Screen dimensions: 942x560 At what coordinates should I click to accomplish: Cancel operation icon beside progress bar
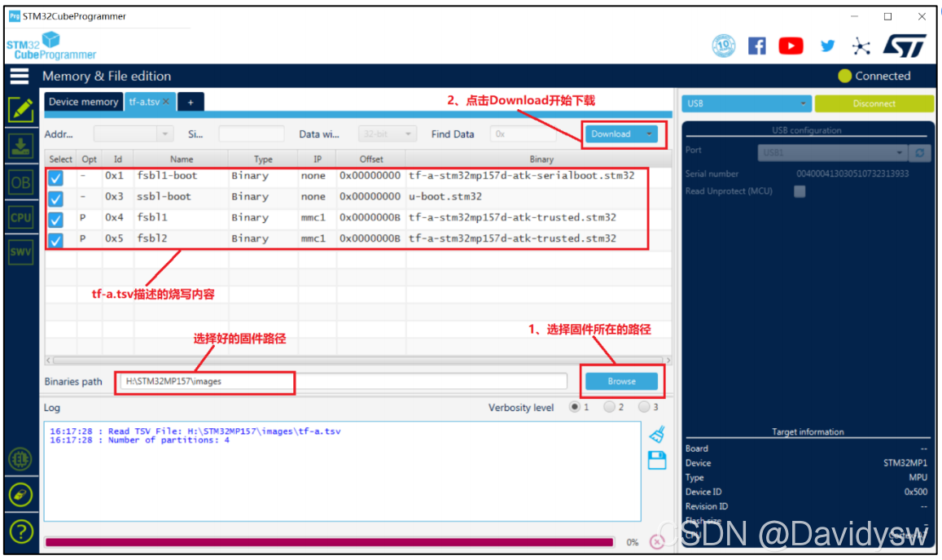coord(657,542)
